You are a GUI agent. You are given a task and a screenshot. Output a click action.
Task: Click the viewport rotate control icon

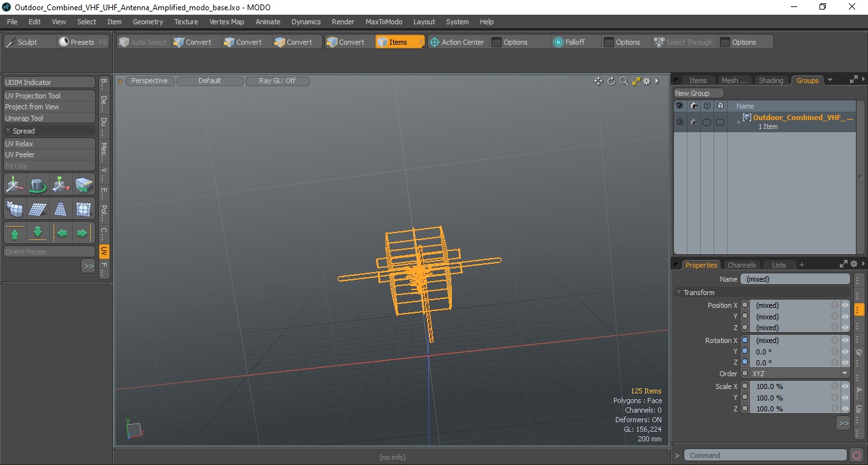pos(611,81)
